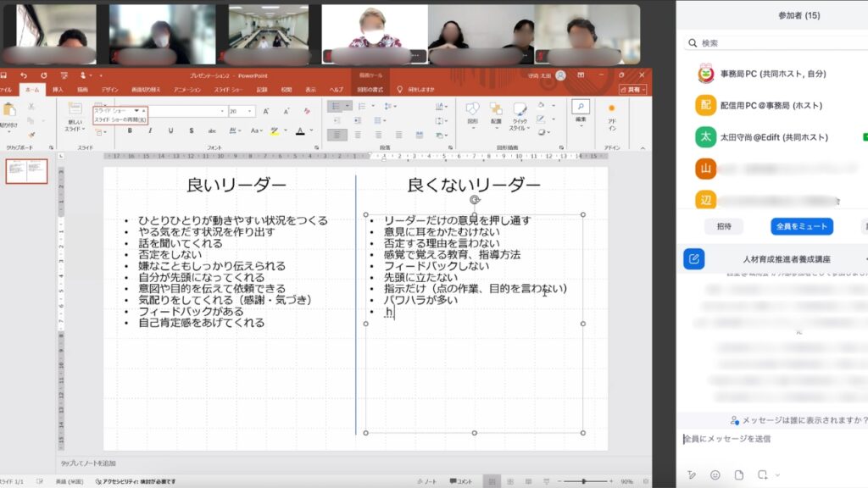Click the file attachment icon in Zoom chat

739,474
